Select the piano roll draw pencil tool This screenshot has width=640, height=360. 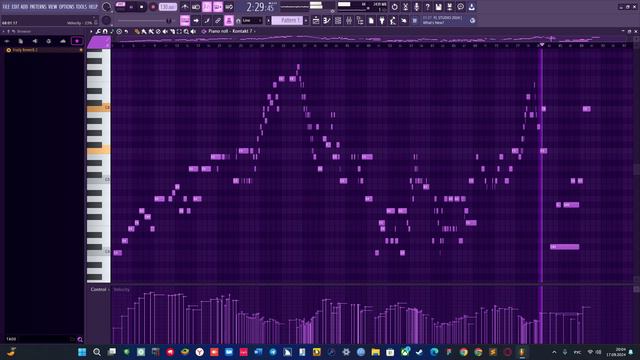pyautogui.click(x=137, y=31)
